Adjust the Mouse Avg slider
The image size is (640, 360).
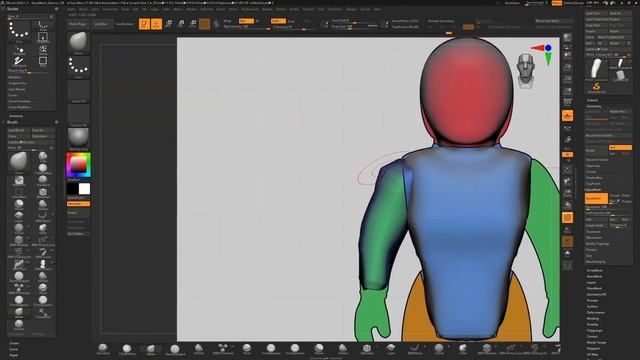(x=31, y=71)
